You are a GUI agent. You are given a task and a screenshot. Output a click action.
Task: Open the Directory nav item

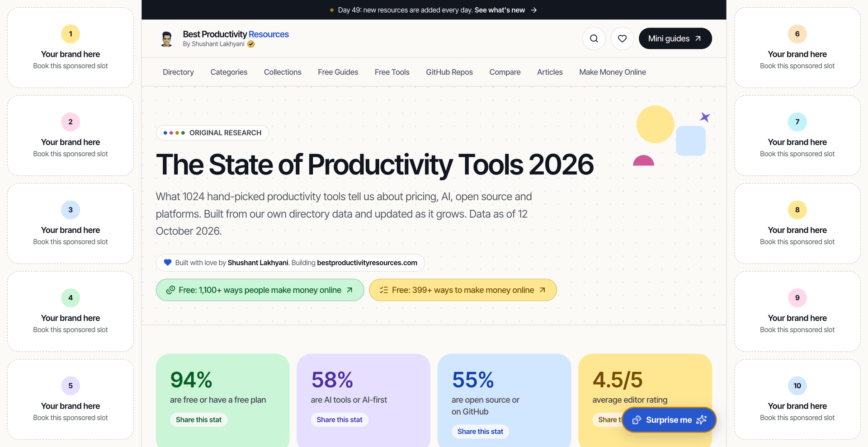[x=178, y=72]
